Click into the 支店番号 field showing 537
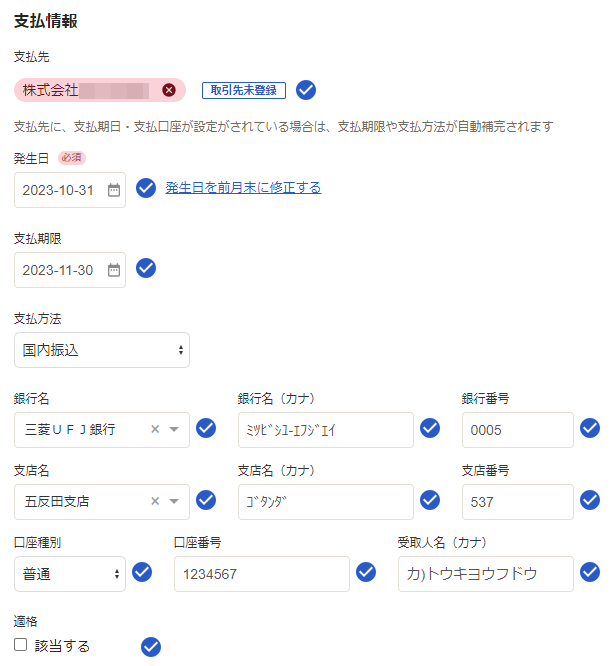 pyautogui.click(x=517, y=502)
